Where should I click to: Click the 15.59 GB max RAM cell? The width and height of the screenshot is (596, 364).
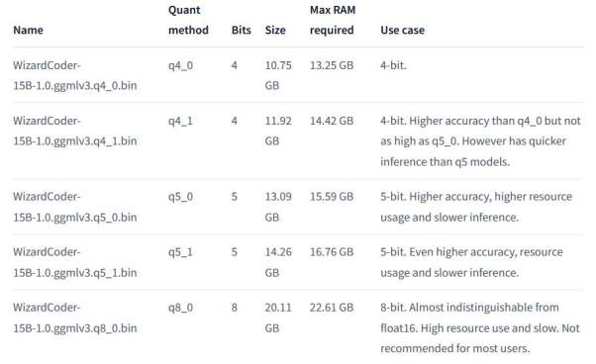click(332, 196)
